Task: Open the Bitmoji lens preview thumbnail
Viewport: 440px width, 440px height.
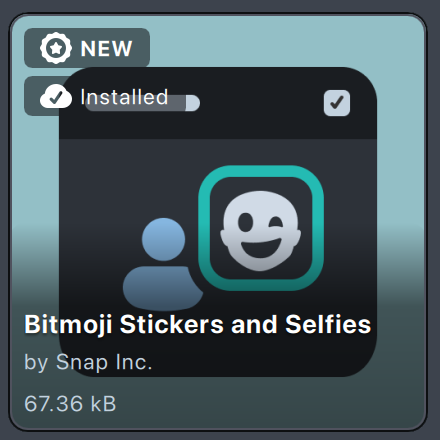Action: coord(218,222)
